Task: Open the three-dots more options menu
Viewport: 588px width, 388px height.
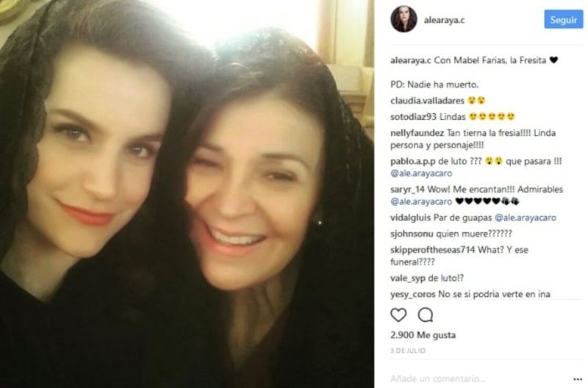Action: click(578, 379)
